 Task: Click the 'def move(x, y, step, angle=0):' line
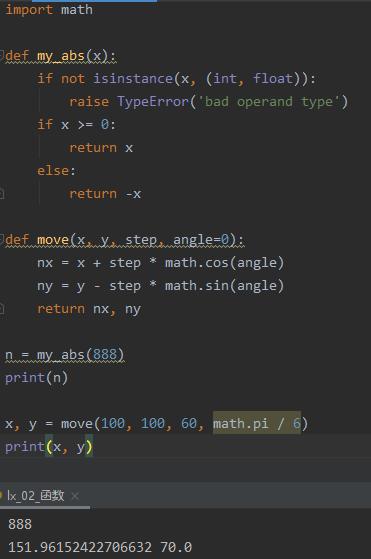click(125, 239)
